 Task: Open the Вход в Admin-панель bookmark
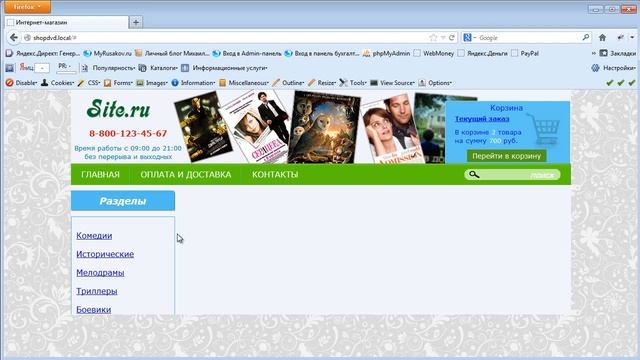[247, 53]
